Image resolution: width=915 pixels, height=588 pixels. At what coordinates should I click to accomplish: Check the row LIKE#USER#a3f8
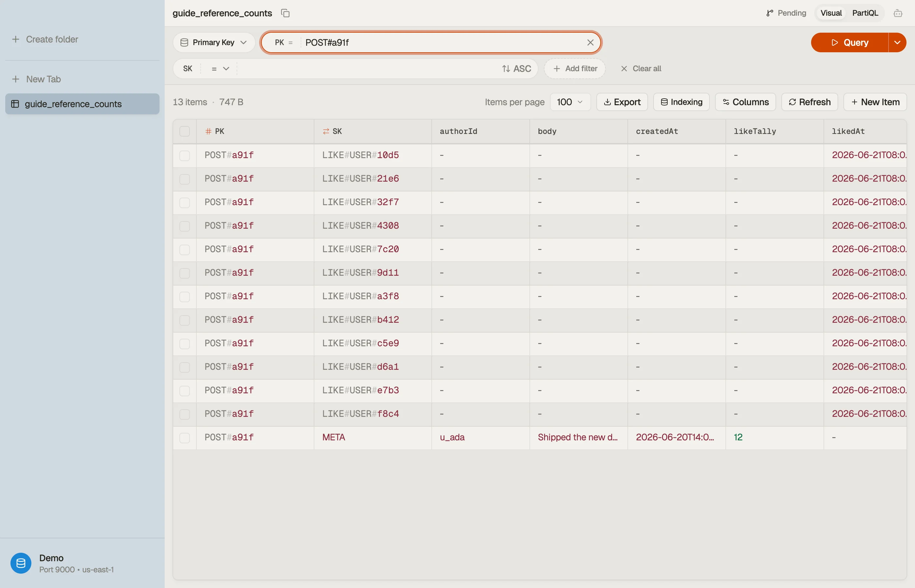click(184, 297)
